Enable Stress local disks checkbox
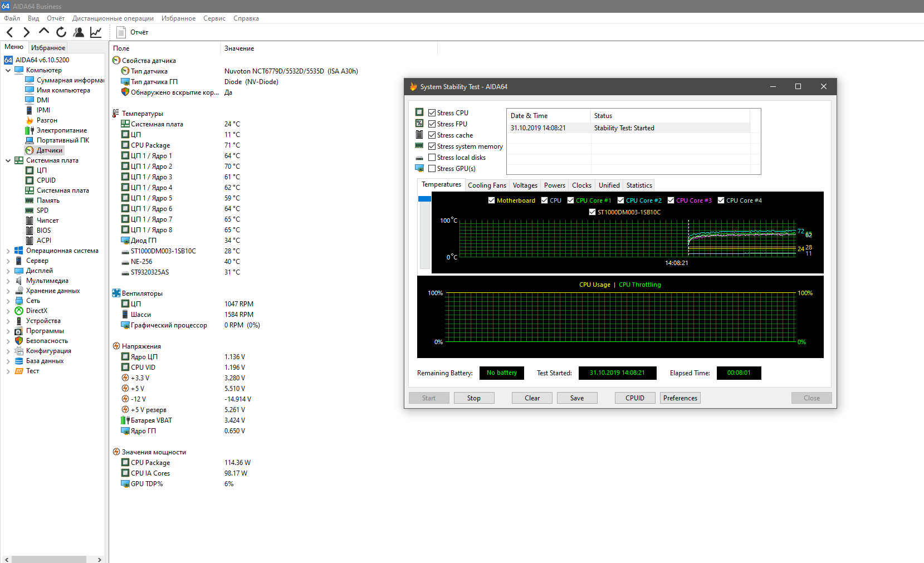 (x=432, y=157)
